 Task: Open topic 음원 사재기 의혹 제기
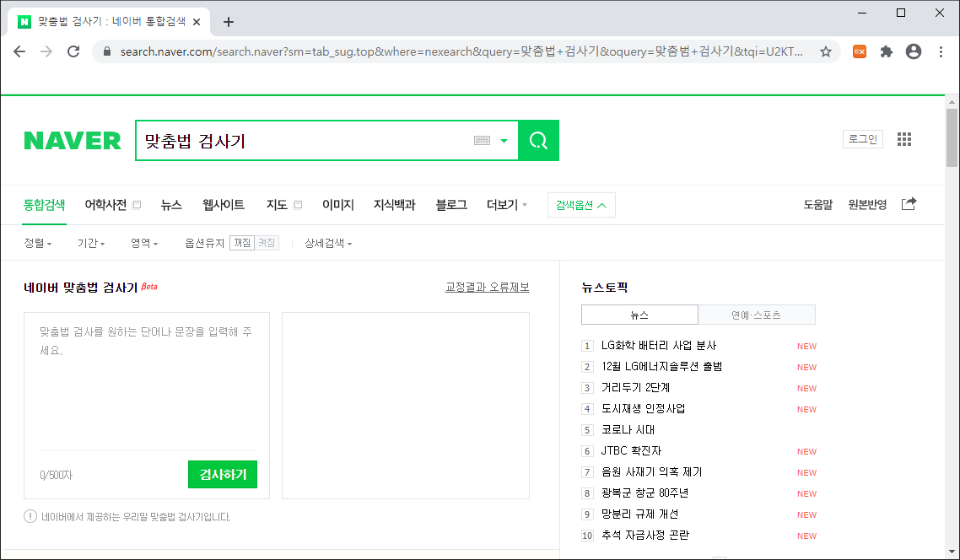point(651,472)
